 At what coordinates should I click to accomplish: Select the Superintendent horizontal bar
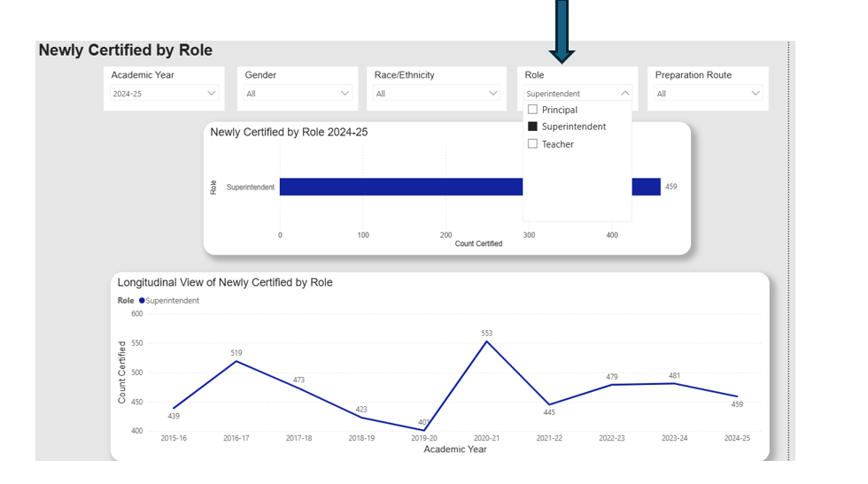[399, 187]
